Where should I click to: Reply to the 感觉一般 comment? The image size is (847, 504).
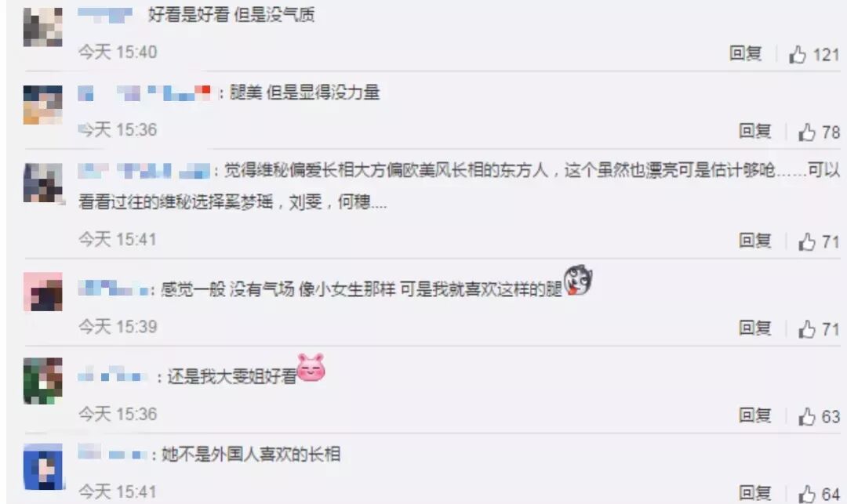755,328
